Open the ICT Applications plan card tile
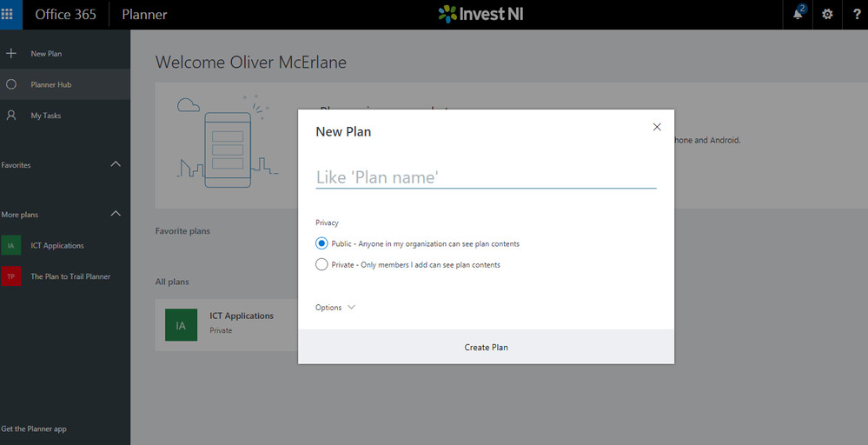This screenshot has width=868, height=445. tap(227, 325)
